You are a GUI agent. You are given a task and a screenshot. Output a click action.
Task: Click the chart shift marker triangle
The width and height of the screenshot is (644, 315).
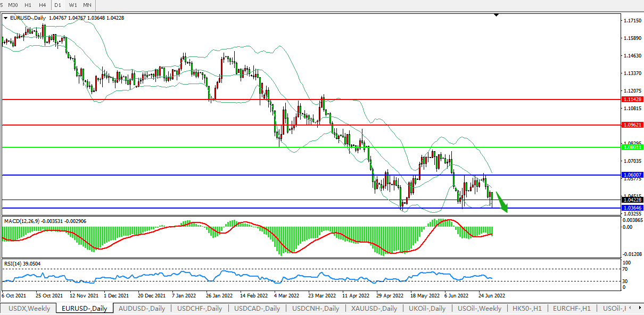(x=496, y=15)
